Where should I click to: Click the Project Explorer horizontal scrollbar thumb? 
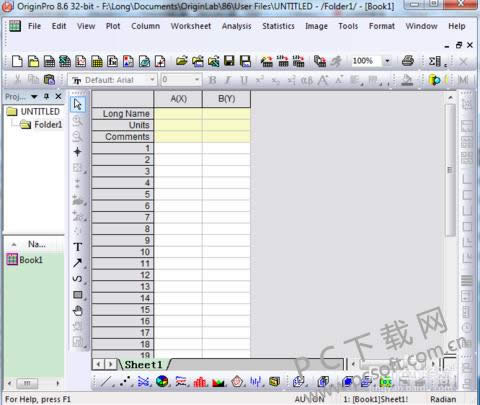click(27, 383)
